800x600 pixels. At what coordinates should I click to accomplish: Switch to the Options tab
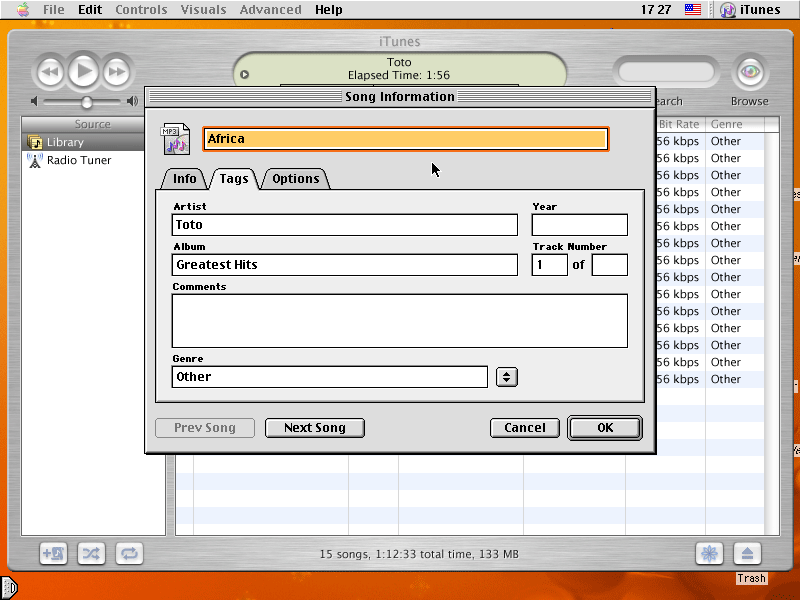295,179
